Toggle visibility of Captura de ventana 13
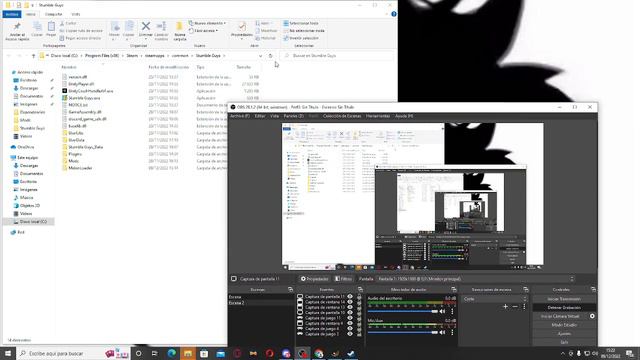 point(350,307)
